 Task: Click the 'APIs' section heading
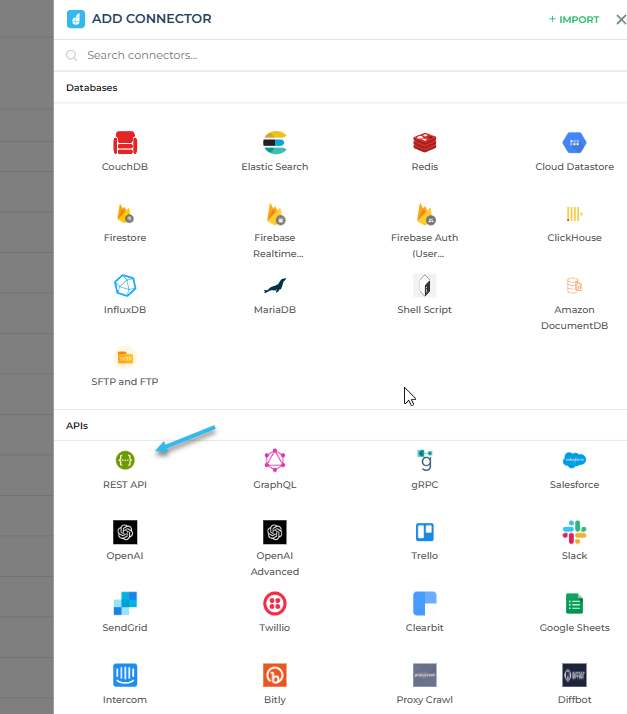click(x=77, y=426)
